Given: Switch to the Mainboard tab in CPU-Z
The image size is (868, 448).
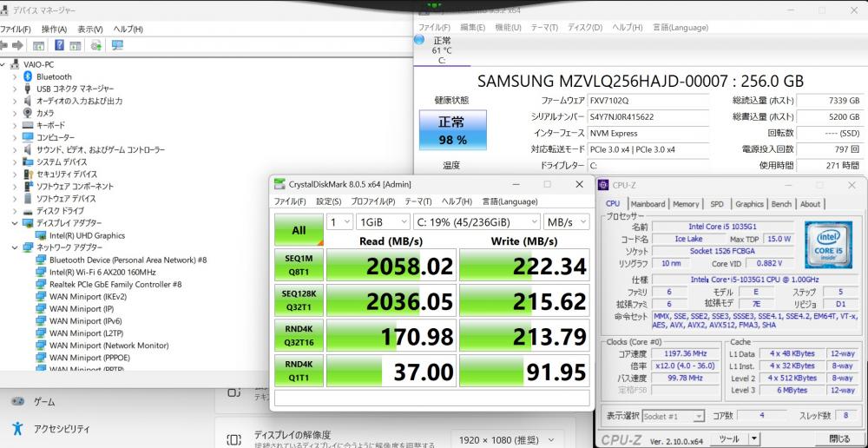Looking at the screenshot, I should [648, 204].
